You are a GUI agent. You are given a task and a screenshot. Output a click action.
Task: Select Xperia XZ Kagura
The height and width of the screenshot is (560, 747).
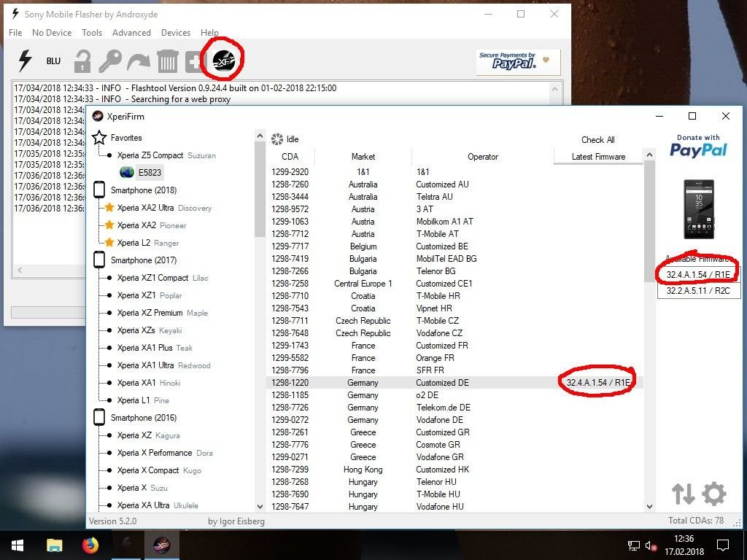(x=148, y=435)
